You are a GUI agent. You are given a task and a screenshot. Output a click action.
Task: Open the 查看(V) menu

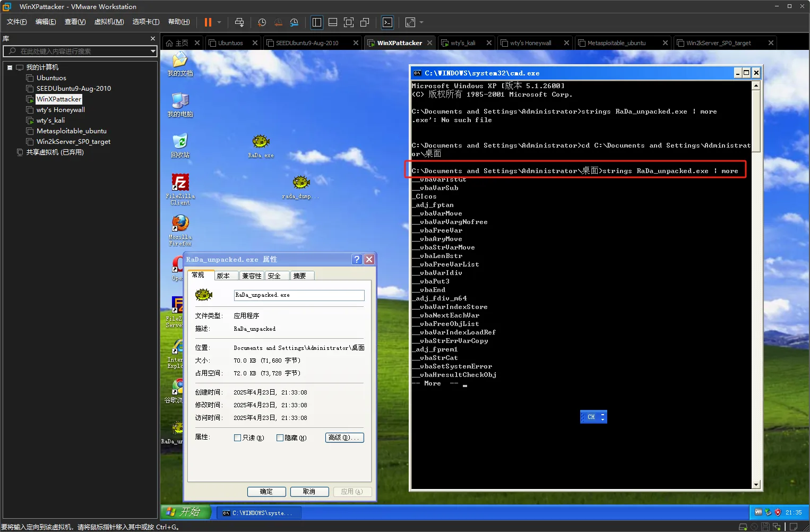coord(75,22)
